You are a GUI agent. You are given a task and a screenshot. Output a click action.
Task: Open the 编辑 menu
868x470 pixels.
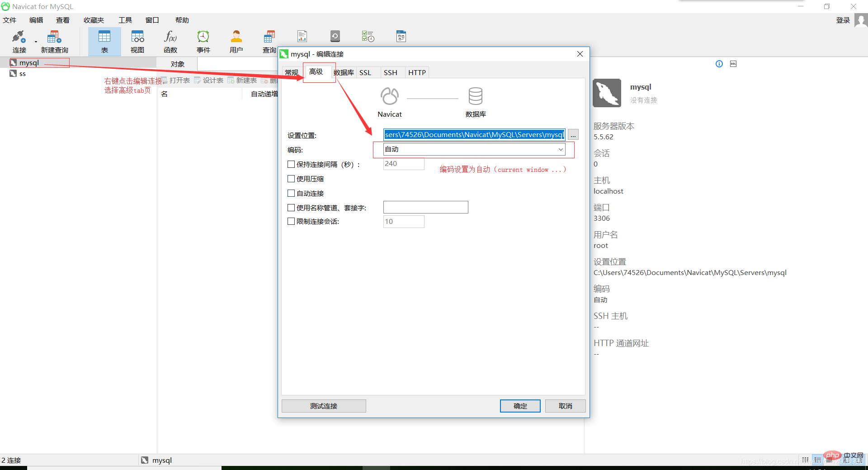tap(36, 20)
